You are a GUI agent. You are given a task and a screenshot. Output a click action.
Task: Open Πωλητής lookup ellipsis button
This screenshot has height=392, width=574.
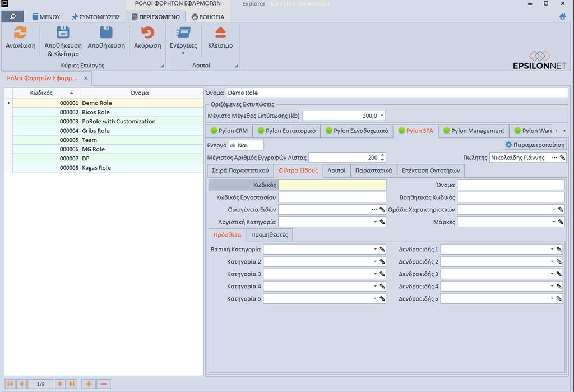tap(554, 158)
